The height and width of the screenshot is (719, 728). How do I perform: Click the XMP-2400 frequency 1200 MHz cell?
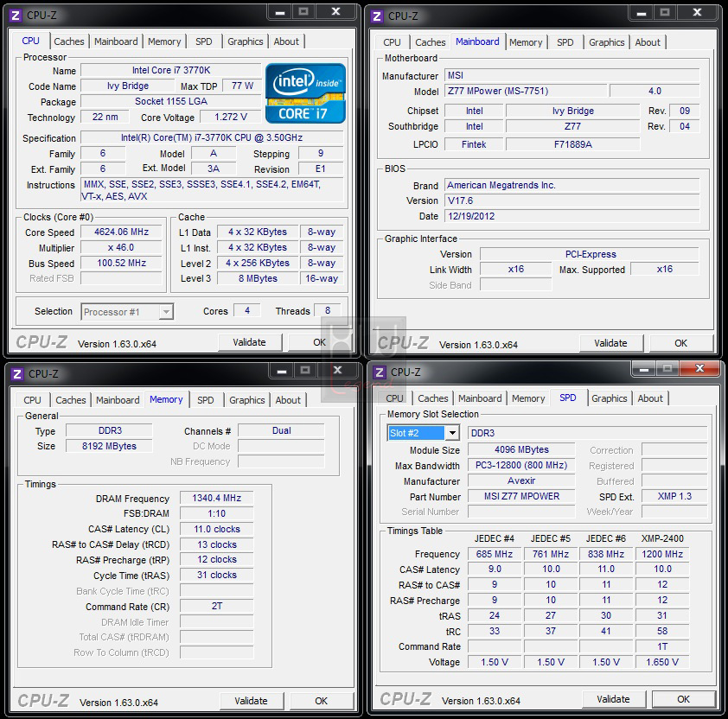pos(662,554)
